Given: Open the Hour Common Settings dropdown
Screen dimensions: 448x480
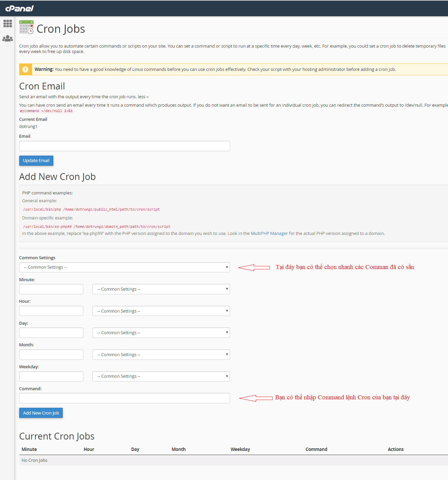Looking at the screenshot, I should 161,311.
